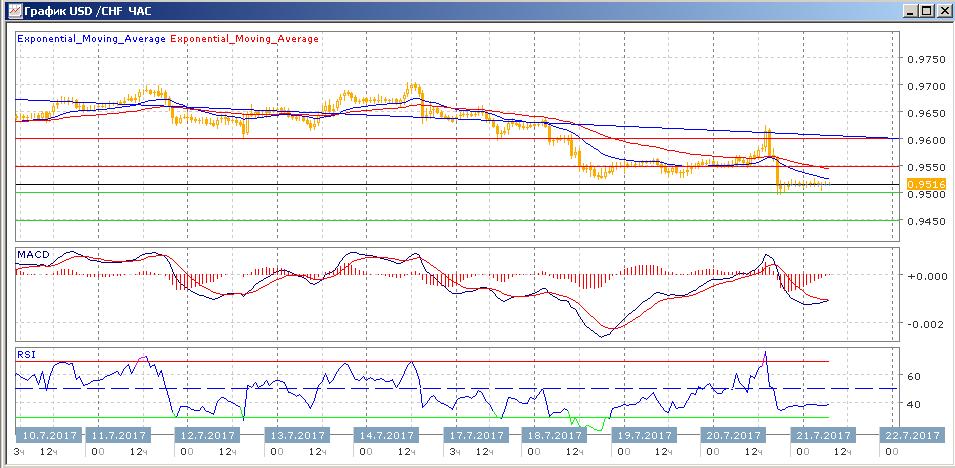Select the 22.7.2017 date marker
The height and width of the screenshot is (468, 955).
[910, 436]
